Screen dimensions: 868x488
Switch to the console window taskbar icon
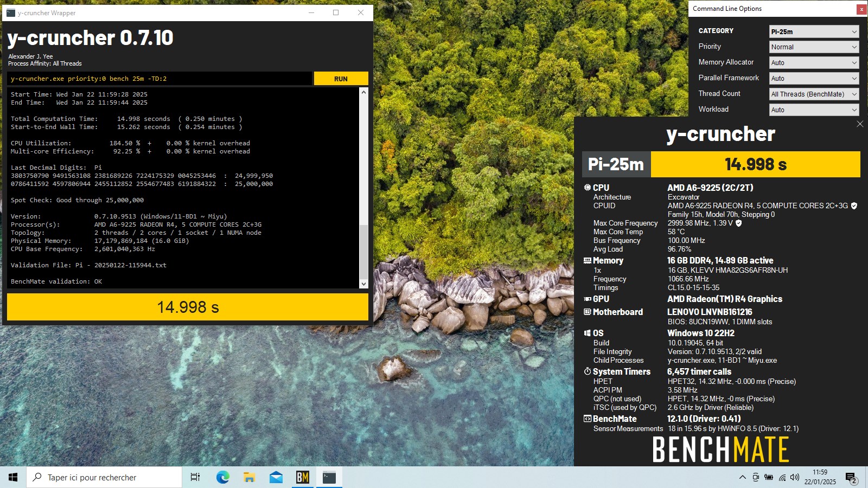329,477
